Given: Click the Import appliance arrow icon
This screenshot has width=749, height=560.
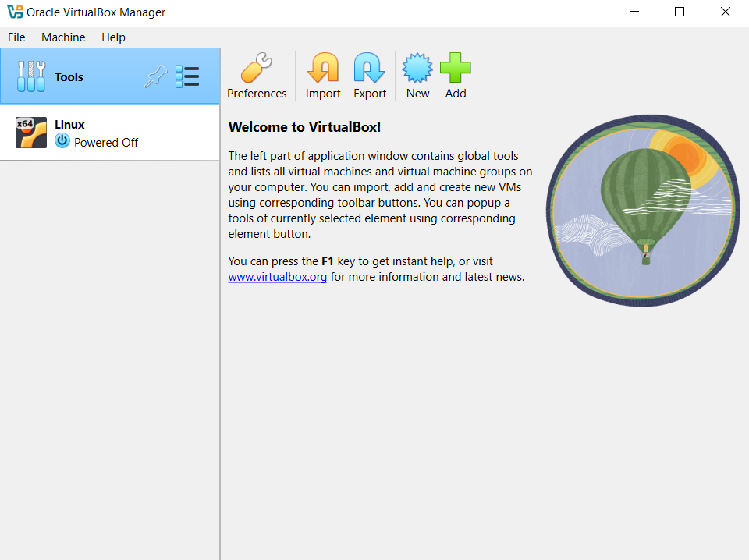Looking at the screenshot, I should coord(323,68).
